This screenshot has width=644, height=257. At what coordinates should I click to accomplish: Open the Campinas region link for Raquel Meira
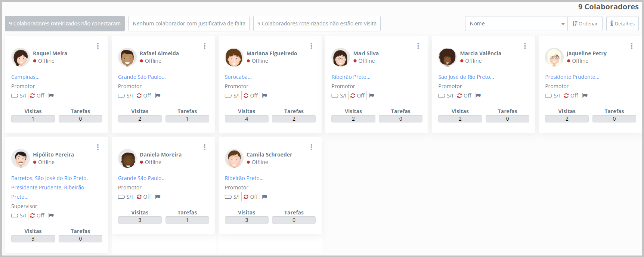(25, 77)
